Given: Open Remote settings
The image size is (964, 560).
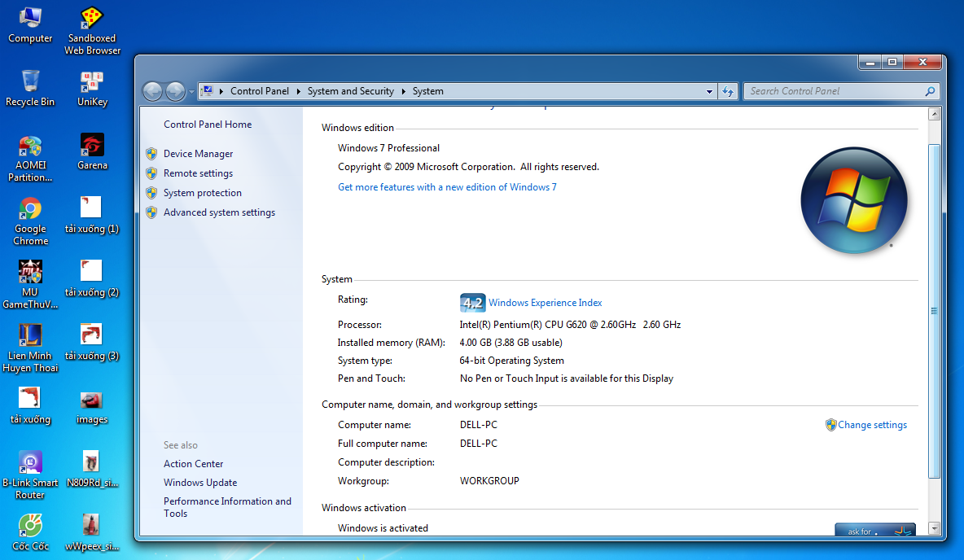Looking at the screenshot, I should (198, 173).
